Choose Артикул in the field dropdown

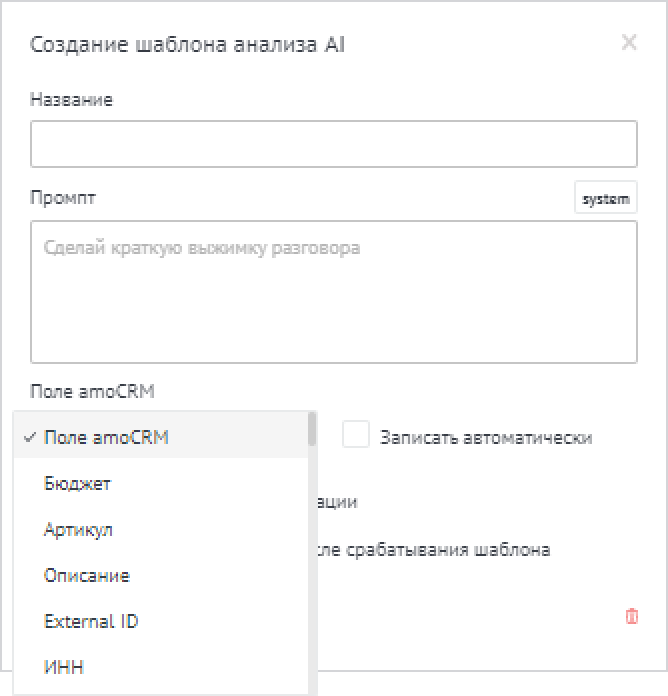click(x=78, y=529)
